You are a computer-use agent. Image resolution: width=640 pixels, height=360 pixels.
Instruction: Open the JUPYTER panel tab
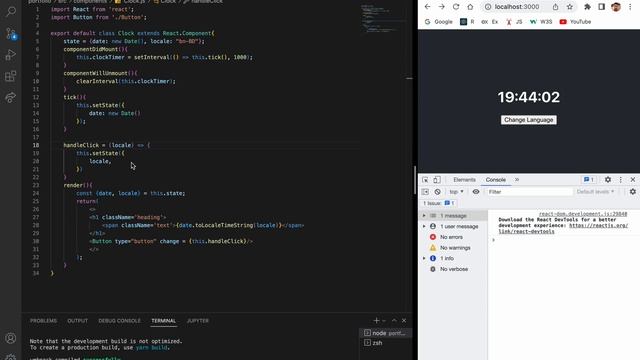tap(198, 321)
